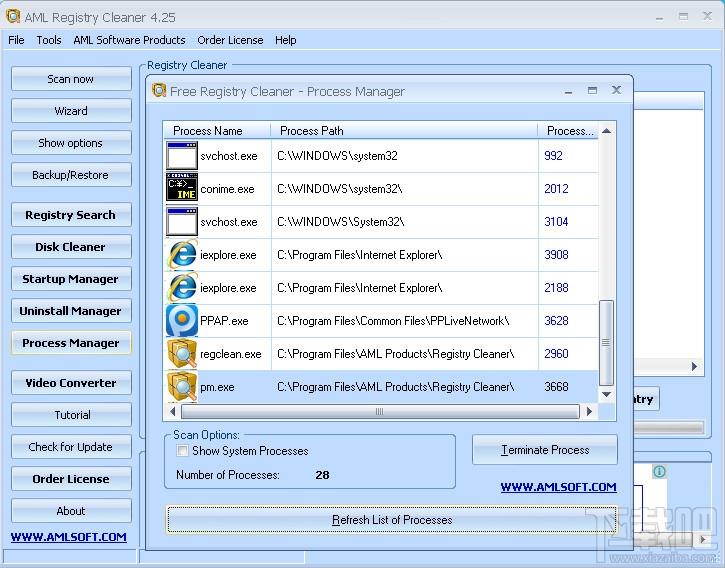Viewport: 725px width, 568px height.
Task: Click the regclean.exe Registry Cleaner icon
Action: 182,353
